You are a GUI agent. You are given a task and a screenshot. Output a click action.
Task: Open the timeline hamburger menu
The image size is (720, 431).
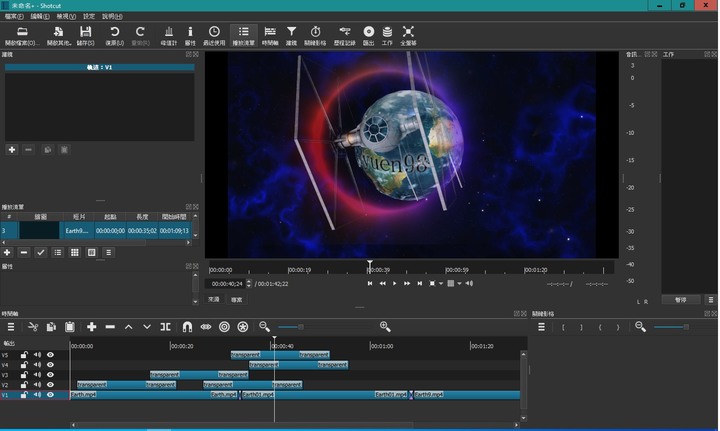11,327
